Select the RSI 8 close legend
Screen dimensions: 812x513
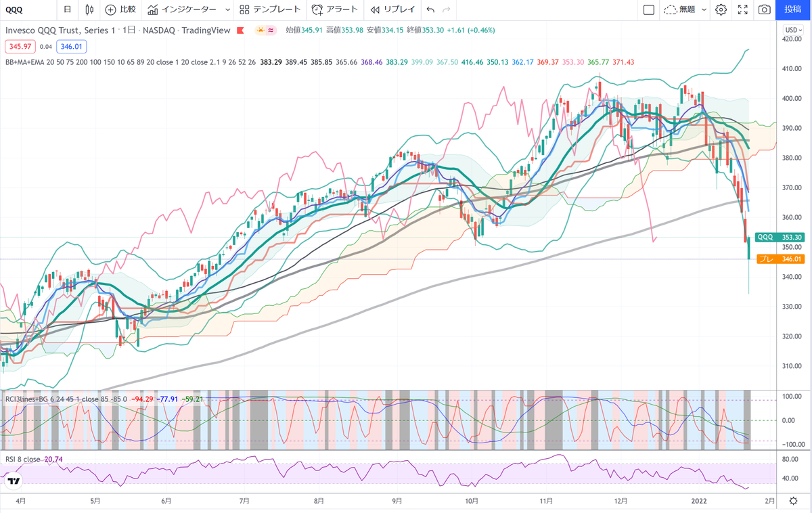pos(23,459)
